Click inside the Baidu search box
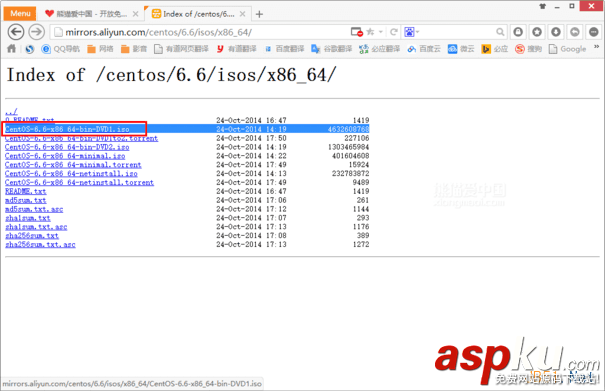This screenshot has height=391, width=605. [x=457, y=32]
